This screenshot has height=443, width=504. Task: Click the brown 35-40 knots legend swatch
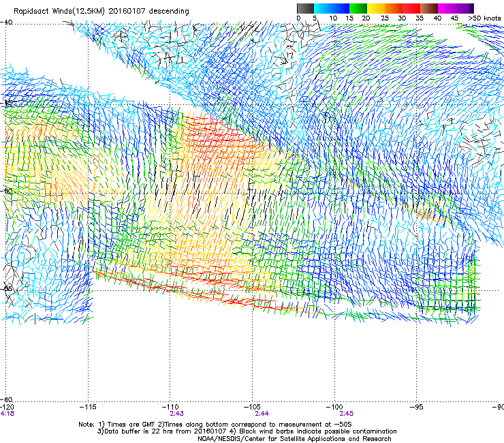pos(429,8)
